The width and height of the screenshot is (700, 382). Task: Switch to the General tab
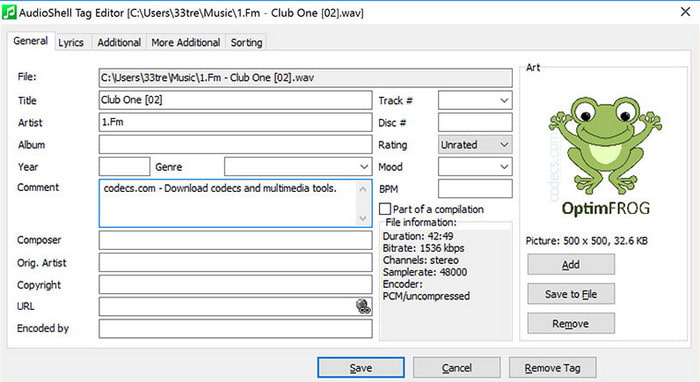point(30,41)
